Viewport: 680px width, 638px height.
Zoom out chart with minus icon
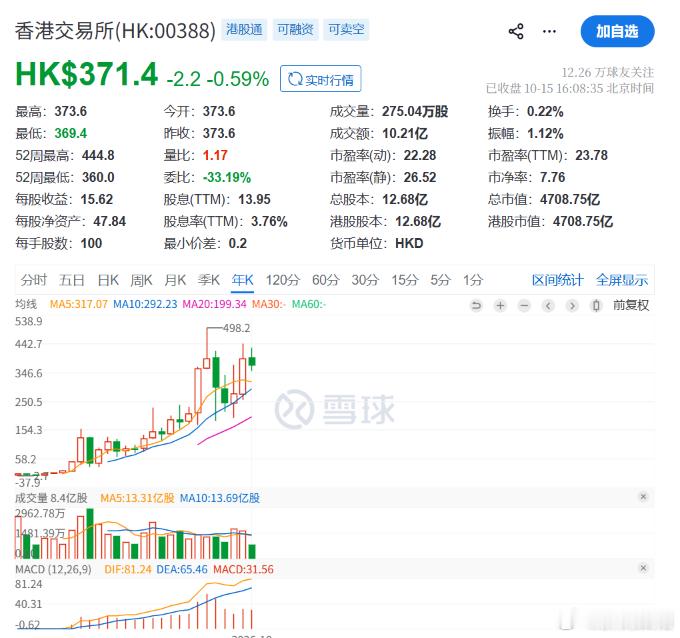coord(524,306)
